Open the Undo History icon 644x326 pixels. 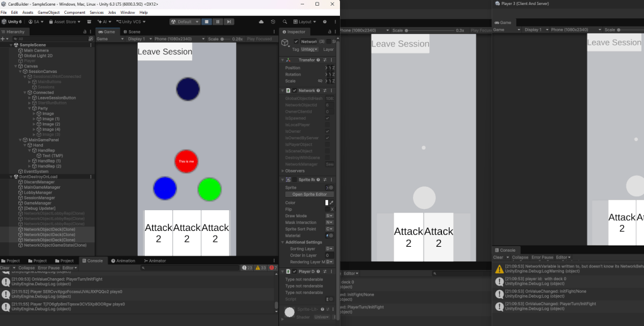pos(273,21)
